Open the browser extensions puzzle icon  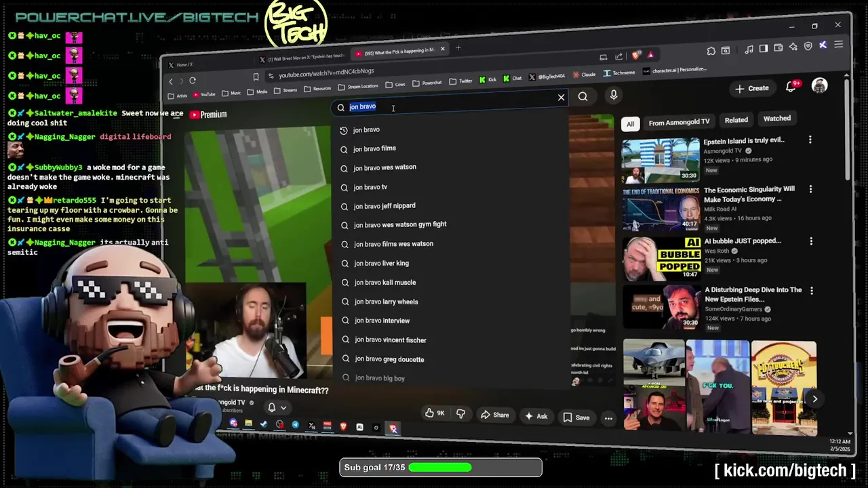coord(711,51)
